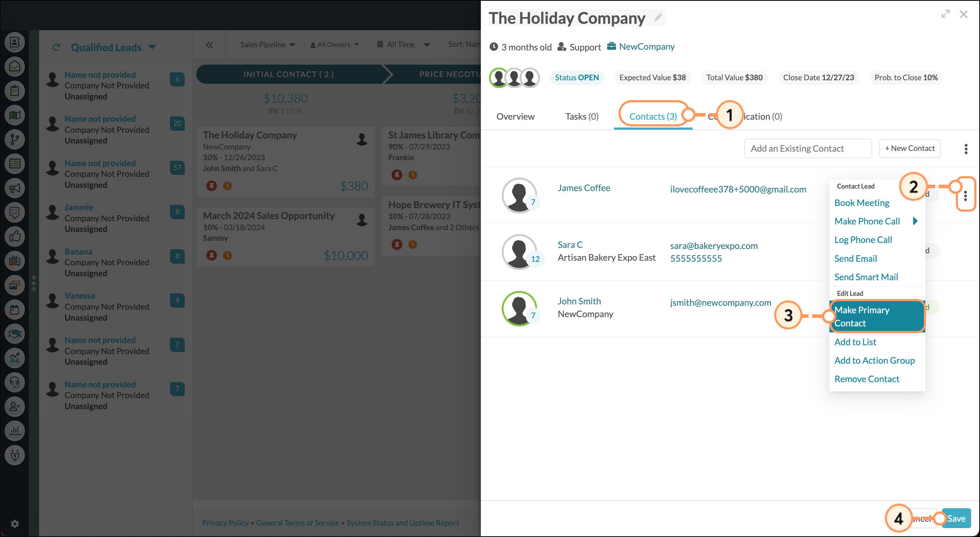Open James Coffee contact link
Viewport: 980px width, 537px height.
584,188
